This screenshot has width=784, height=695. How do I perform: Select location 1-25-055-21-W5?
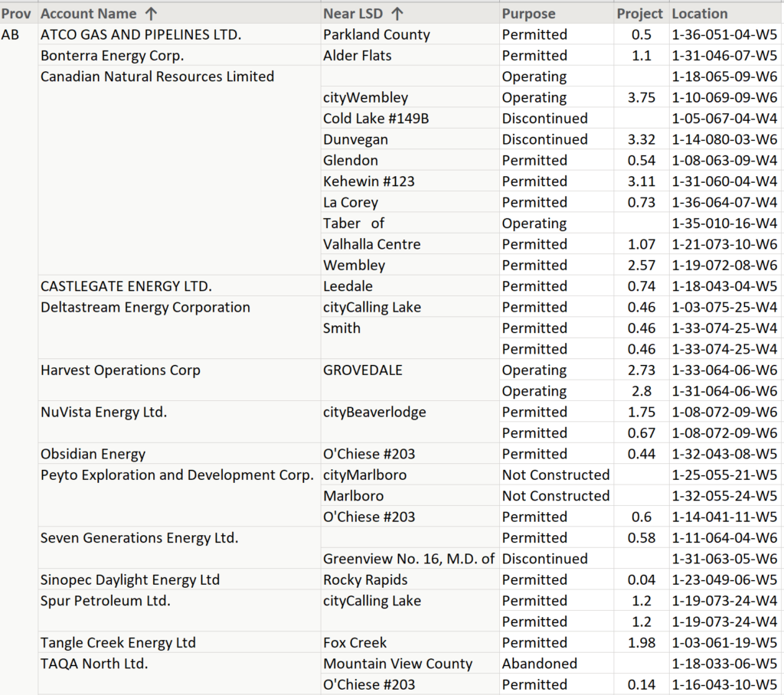724,475
